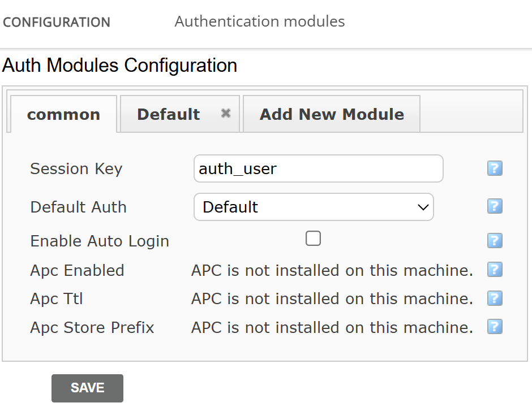532x407 pixels.
Task: Click the Session Key input field
Action: coord(318,168)
